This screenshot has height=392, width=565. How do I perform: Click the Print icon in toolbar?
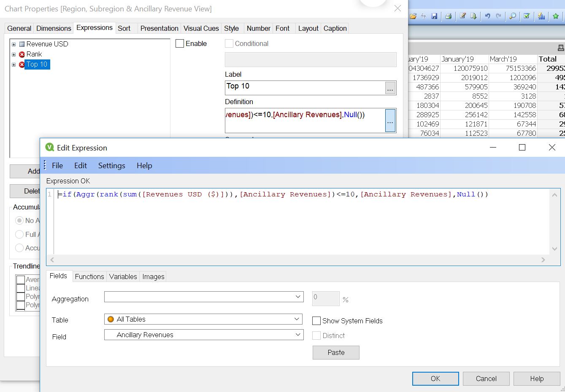coord(448,16)
